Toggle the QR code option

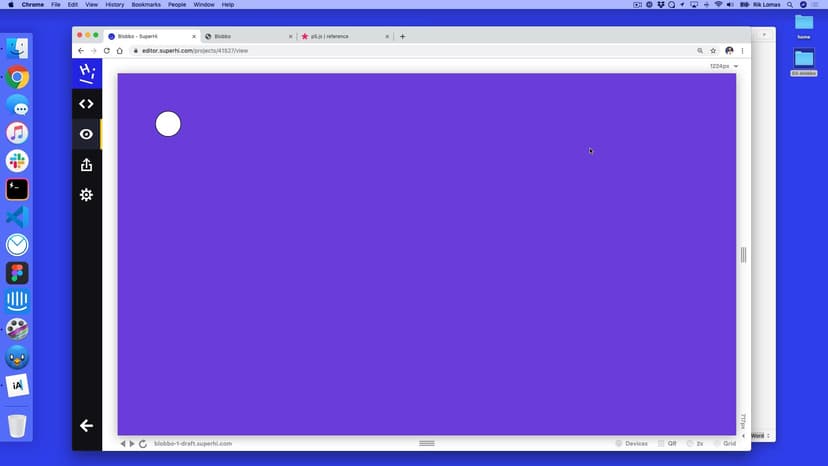pos(667,443)
